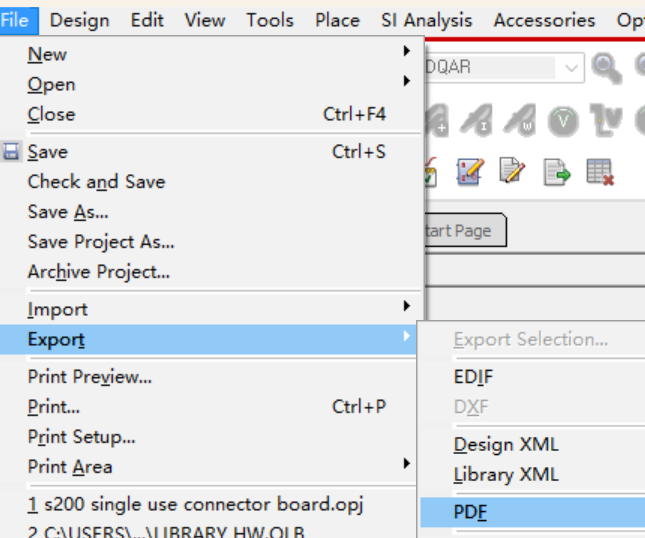Click the document with green arrow icon
Viewport: 645px width, 538px height.
pos(557,172)
